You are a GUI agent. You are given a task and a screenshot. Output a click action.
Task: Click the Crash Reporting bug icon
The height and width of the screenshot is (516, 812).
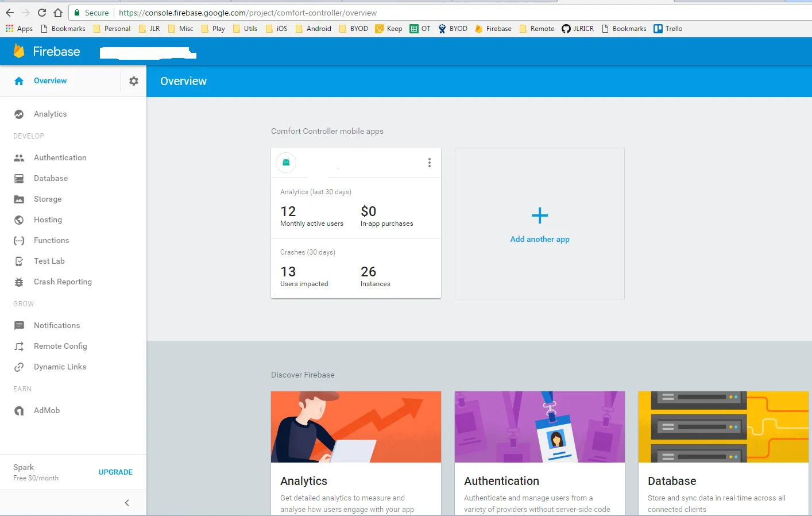[19, 282]
